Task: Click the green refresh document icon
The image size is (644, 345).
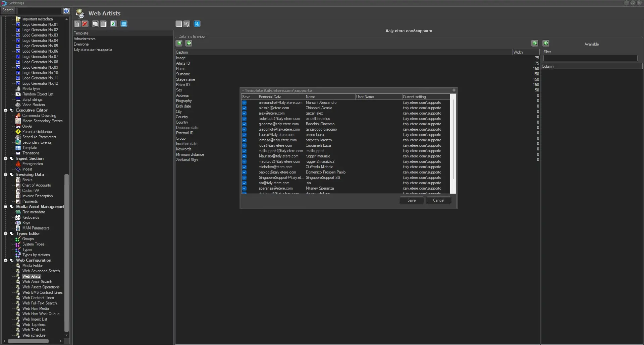Action: tap(113, 24)
